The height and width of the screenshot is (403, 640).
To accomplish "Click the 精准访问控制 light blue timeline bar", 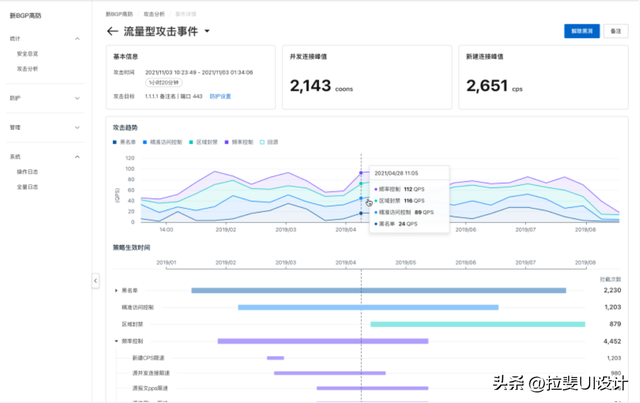I will tap(368, 307).
